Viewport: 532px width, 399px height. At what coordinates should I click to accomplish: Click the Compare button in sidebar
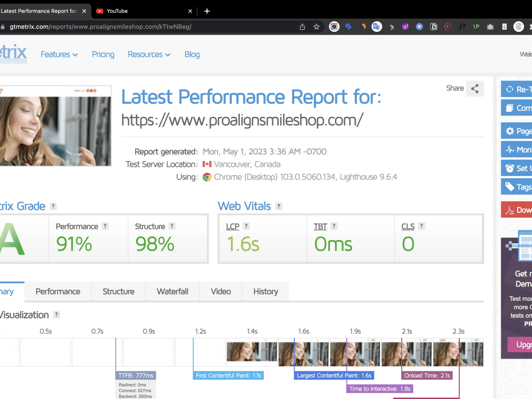click(517, 108)
